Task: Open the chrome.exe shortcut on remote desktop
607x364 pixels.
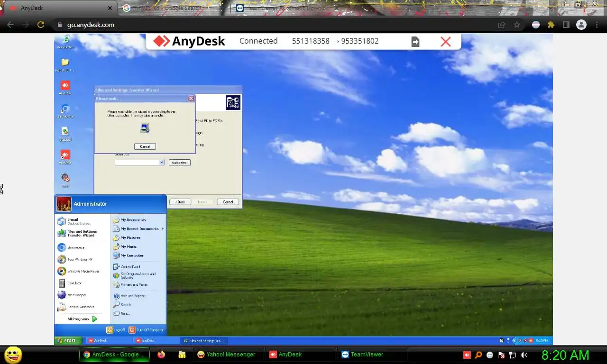Action: [65, 111]
